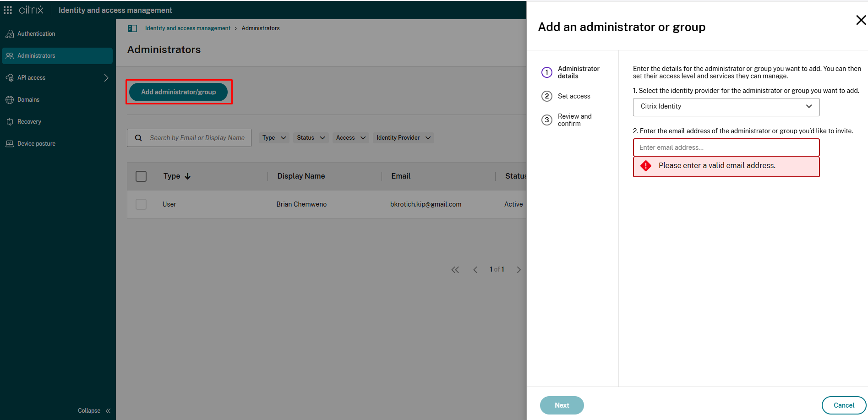Open the Citrix app launcher grid icon

click(x=8, y=10)
